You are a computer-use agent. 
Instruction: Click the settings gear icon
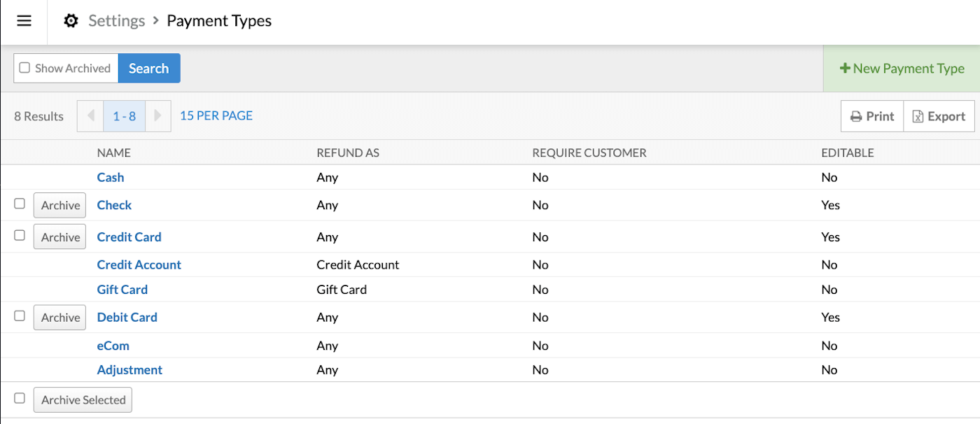click(x=71, y=20)
